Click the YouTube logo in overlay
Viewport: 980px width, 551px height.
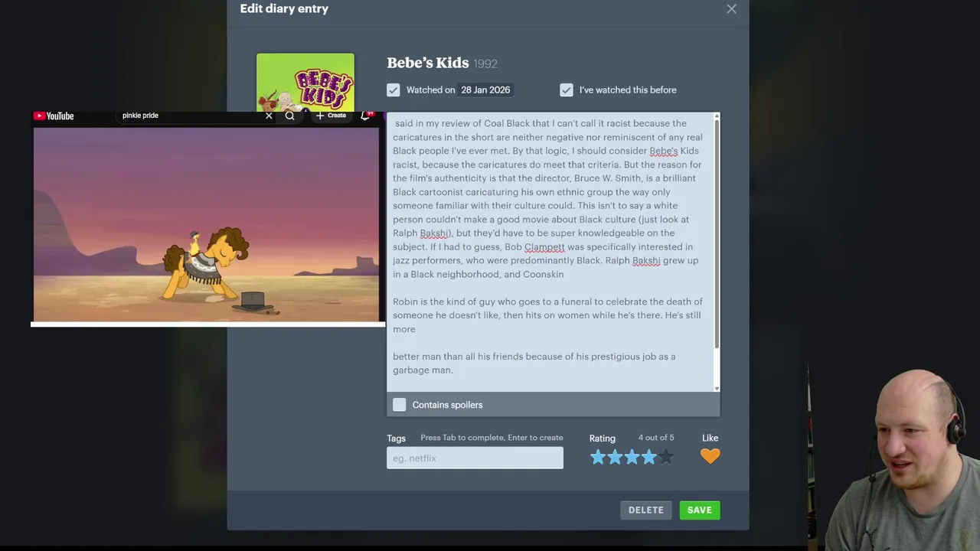click(54, 116)
